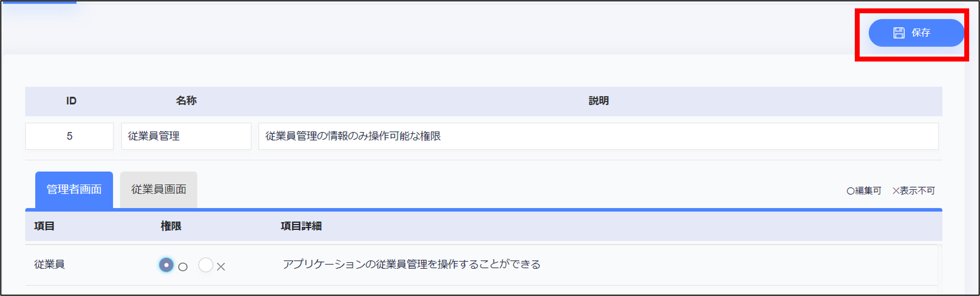Click the 名称 header label
The height and width of the screenshot is (296, 980).
coord(186,101)
